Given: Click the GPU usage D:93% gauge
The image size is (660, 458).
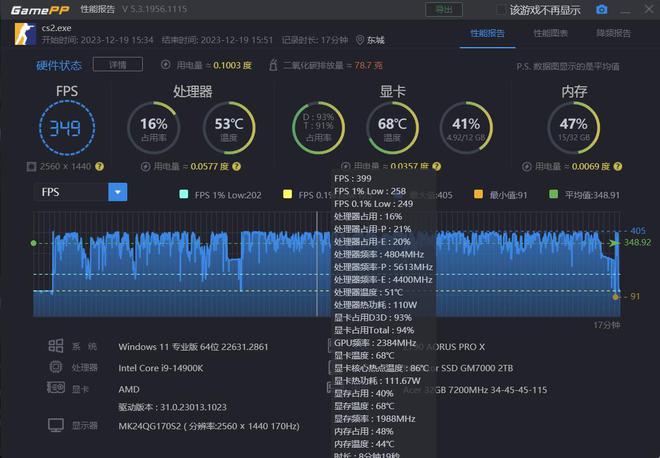Looking at the screenshot, I should [318, 128].
